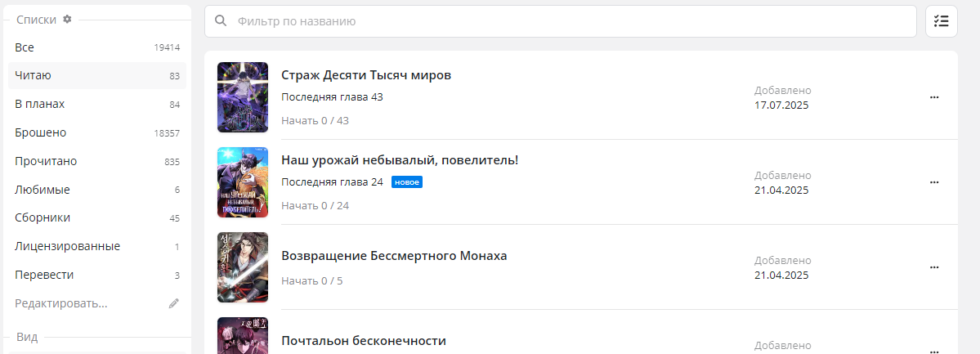Image resolution: width=980 pixels, height=354 pixels.
Task: Show the Любимые list
Action: 97,190
